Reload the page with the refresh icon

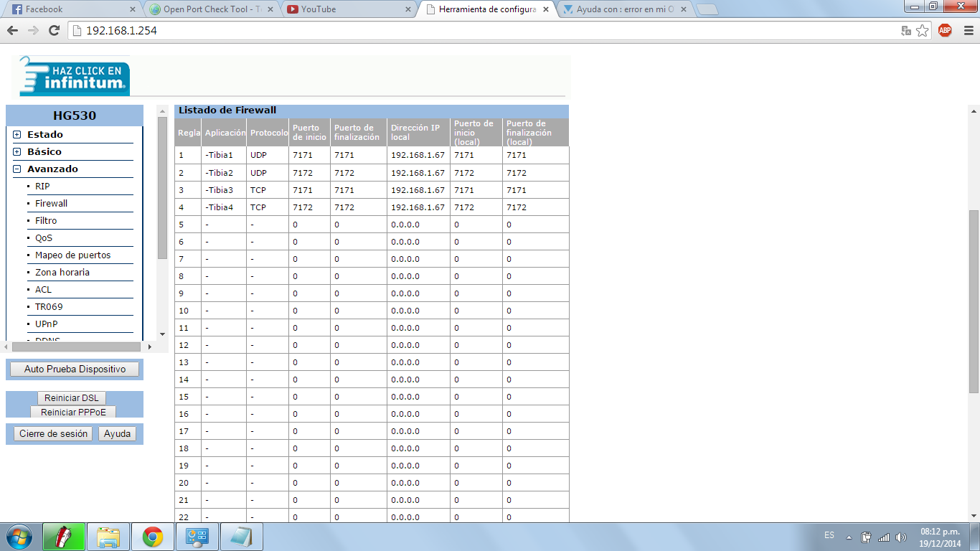(x=54, y=31)
